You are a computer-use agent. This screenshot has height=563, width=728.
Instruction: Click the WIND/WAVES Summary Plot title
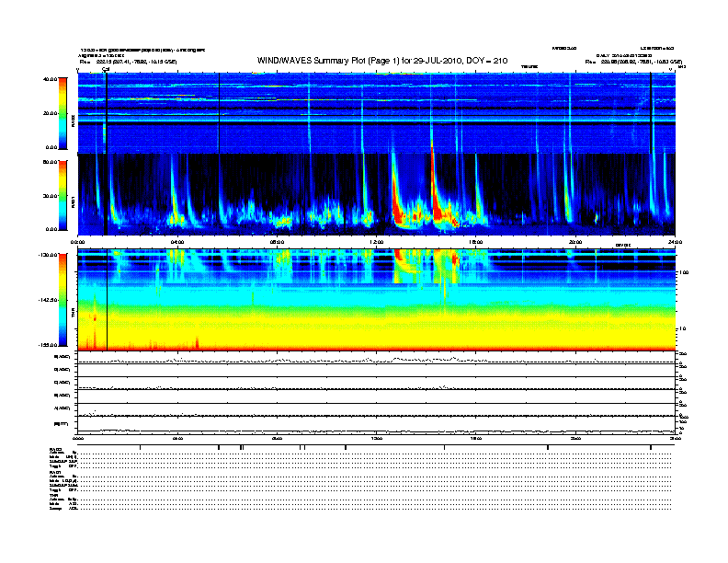pyautogui.click(x=382, y=61)
